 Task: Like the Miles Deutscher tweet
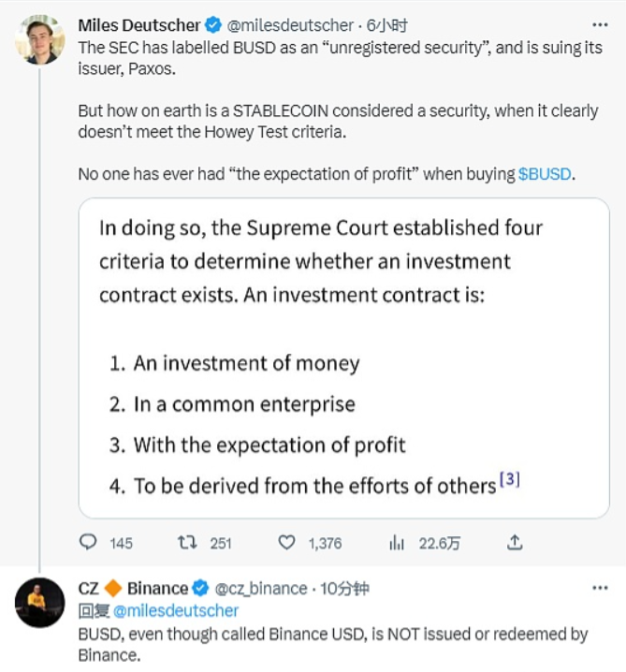tap(287, 542)
